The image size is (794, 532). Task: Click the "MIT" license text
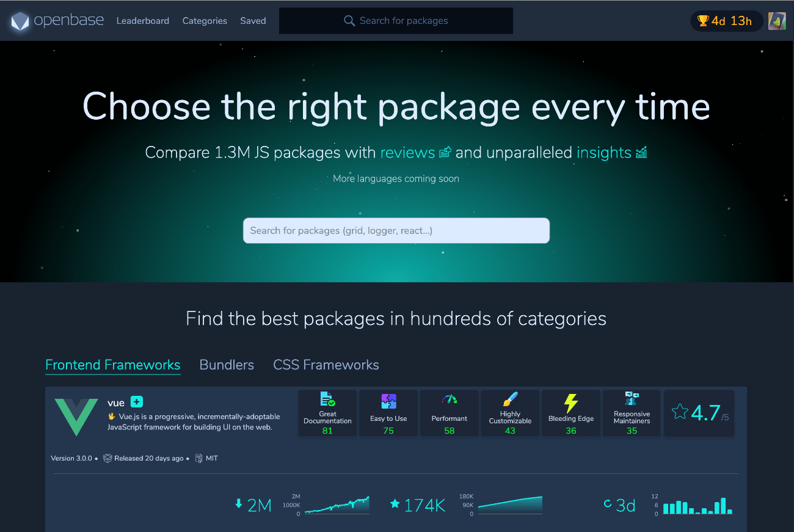click(212, 458)
